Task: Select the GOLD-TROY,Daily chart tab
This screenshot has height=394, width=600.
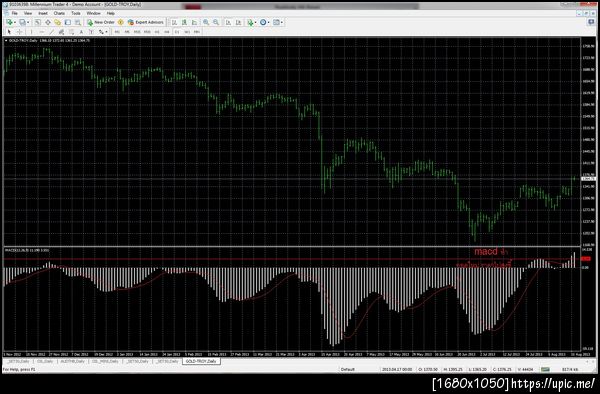Action: (x=201, y=361)
